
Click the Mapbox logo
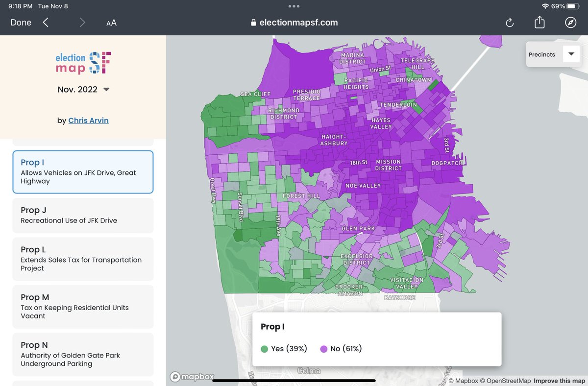click(192, 377)
